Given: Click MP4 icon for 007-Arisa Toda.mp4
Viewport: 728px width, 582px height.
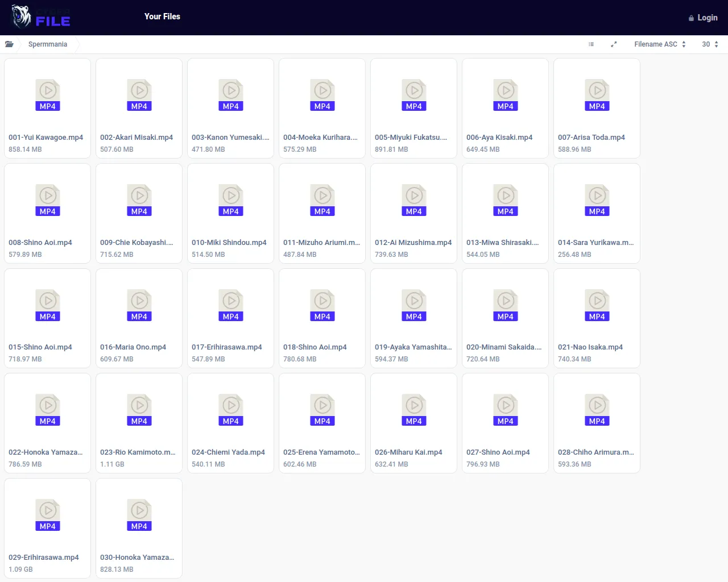Looking at the screenshot, I should (x=597, y=95).
